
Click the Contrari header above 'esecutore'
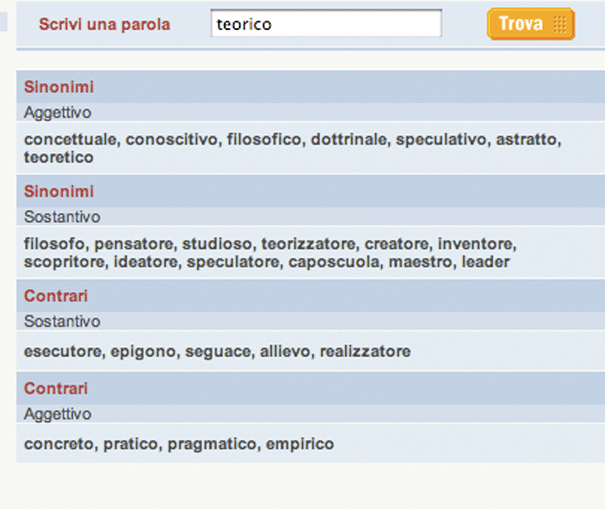point(56,296)
